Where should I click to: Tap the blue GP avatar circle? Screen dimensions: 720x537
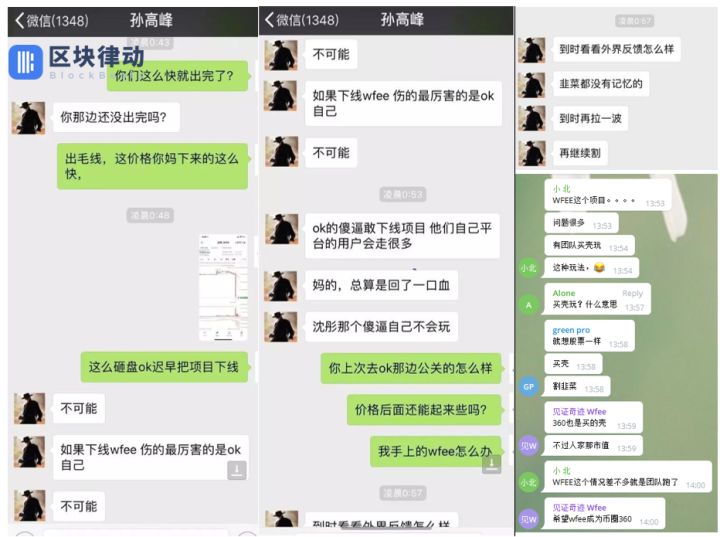pyautogui.click(x=529, y=386)
